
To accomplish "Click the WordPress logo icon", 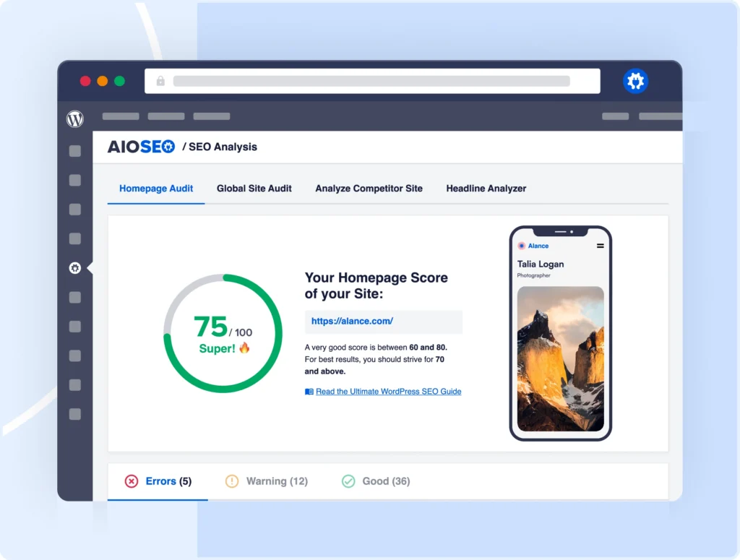I will (x=75, y=119).
